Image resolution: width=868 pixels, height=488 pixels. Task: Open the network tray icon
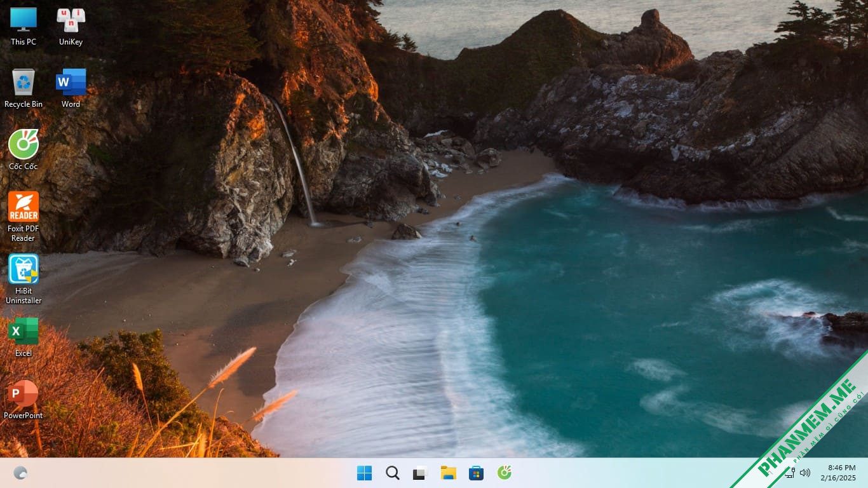[x=790, y=473]
